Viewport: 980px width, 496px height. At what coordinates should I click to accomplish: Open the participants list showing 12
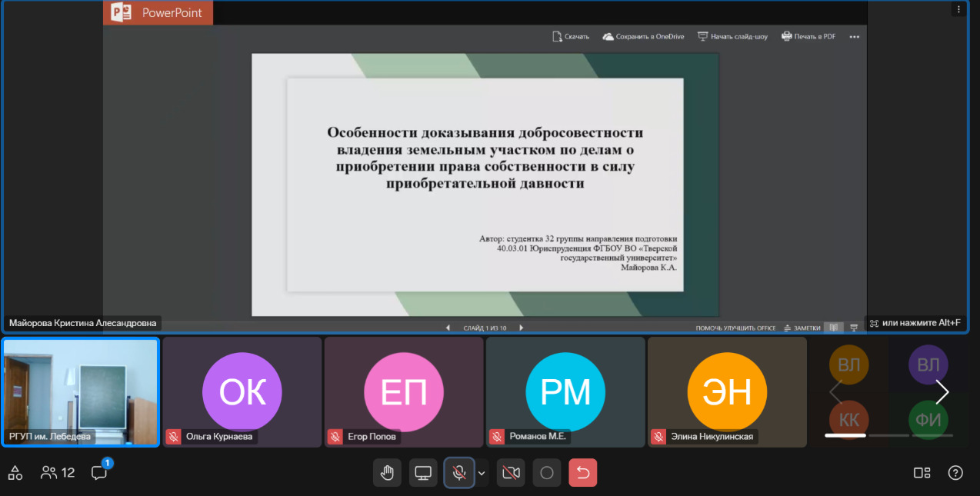(58, 472)
